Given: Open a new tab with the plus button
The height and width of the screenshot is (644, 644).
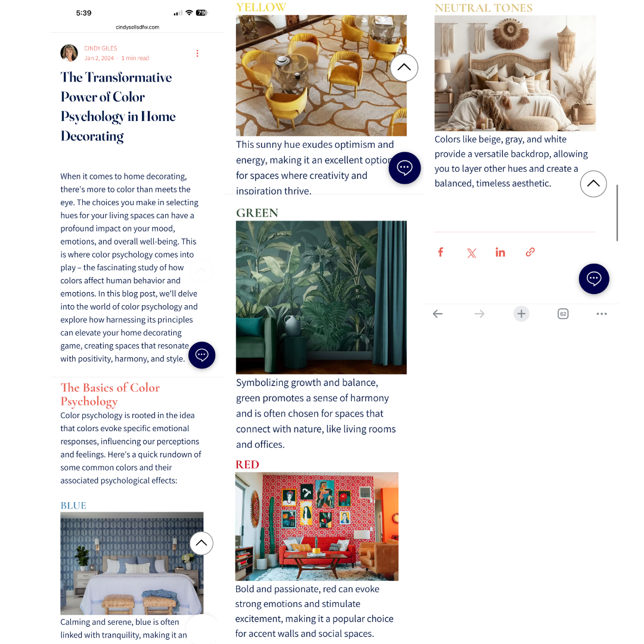Looking at the screenshot, I should (521, 314).
